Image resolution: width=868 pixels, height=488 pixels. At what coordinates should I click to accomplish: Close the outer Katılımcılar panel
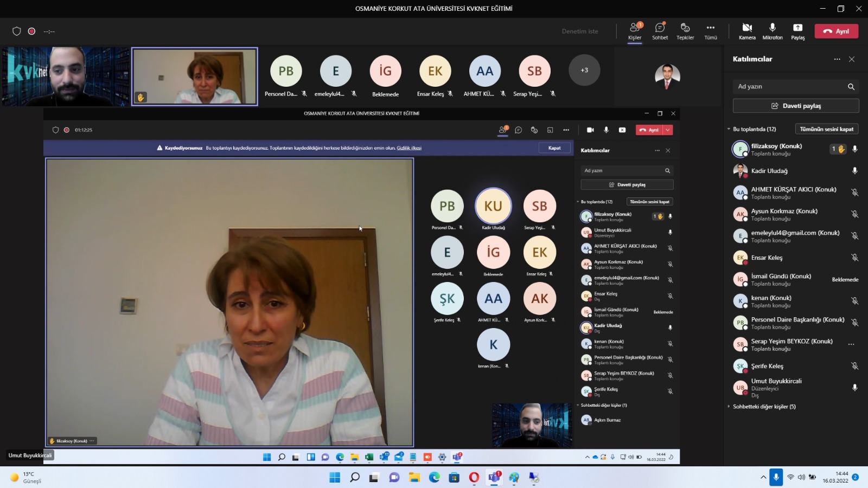852,59
